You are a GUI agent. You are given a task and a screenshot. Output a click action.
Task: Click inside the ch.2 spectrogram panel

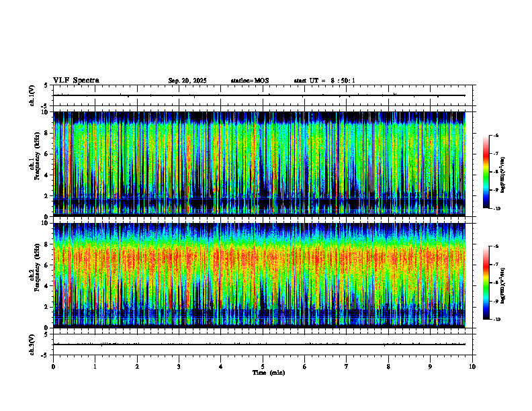click(x=259, y=275)
